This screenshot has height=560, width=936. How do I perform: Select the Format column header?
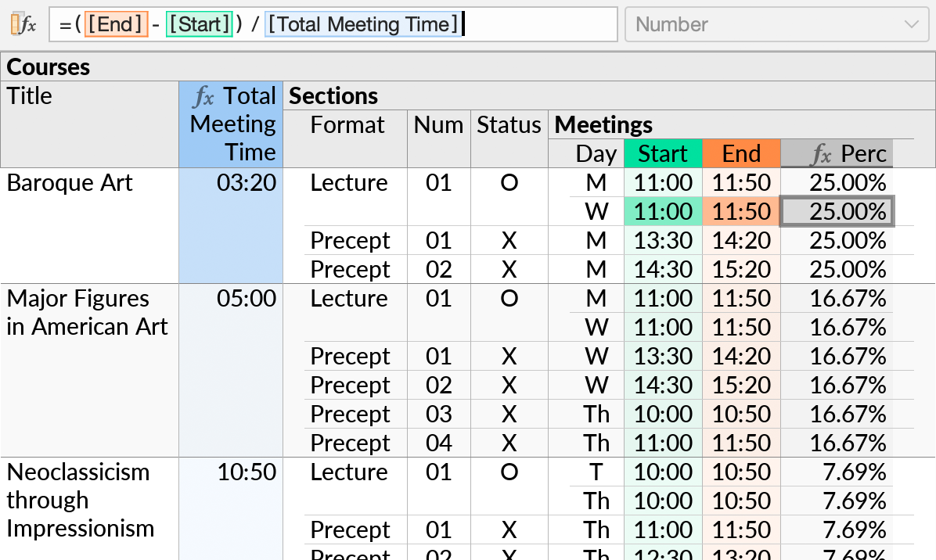pyautogui.click(x=347, y=125)
